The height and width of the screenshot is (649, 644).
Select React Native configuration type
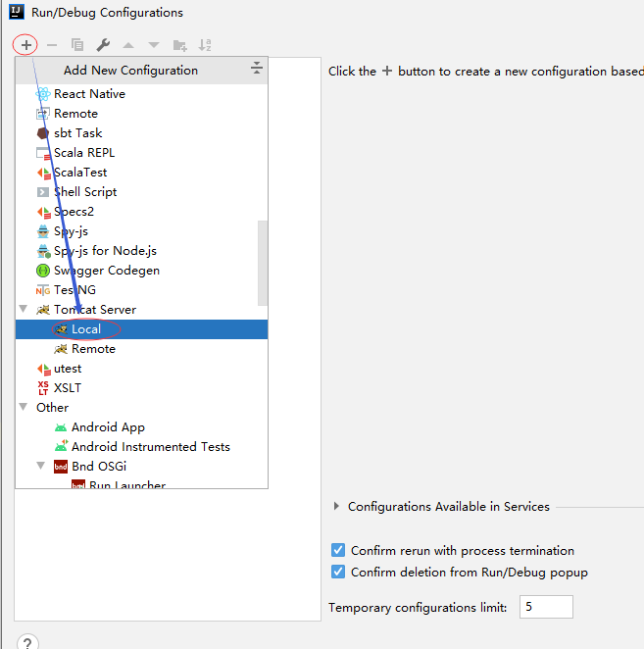coord(141,94)
